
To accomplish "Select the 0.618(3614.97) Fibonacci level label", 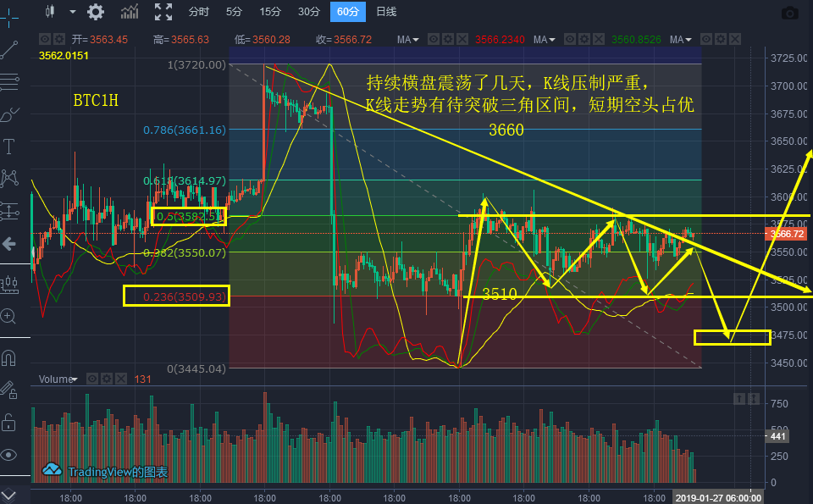I will tap(185, 180).
